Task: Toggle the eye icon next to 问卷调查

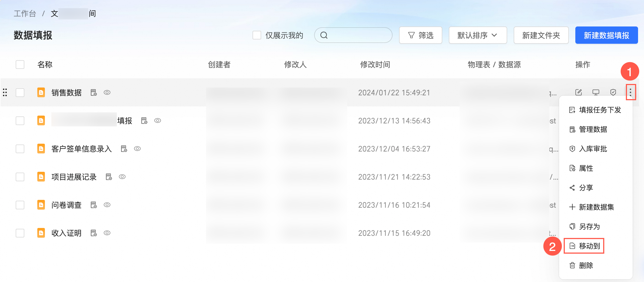Action: [107, 205]
